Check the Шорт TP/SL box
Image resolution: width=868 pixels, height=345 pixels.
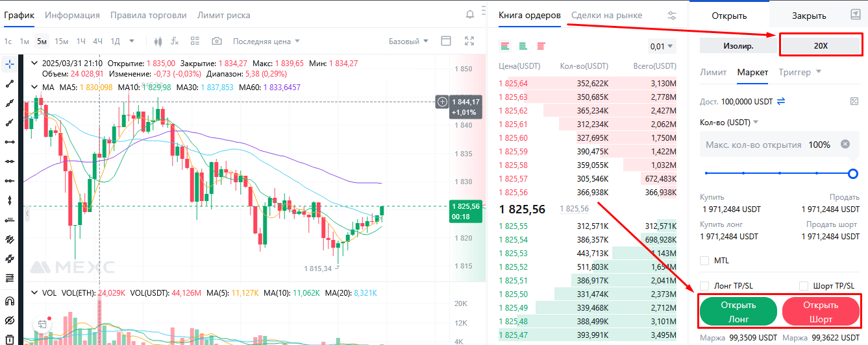coord(804,285)
